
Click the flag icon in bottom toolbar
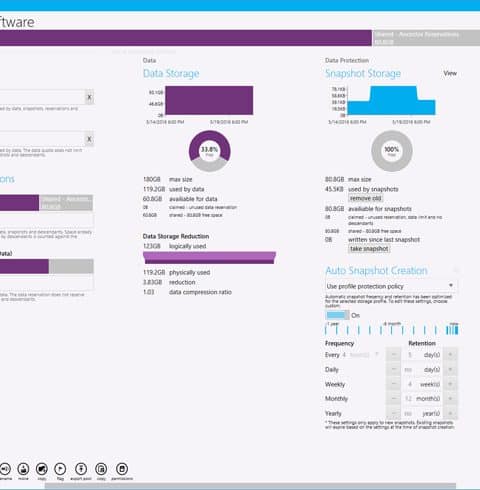click(60, 469)
